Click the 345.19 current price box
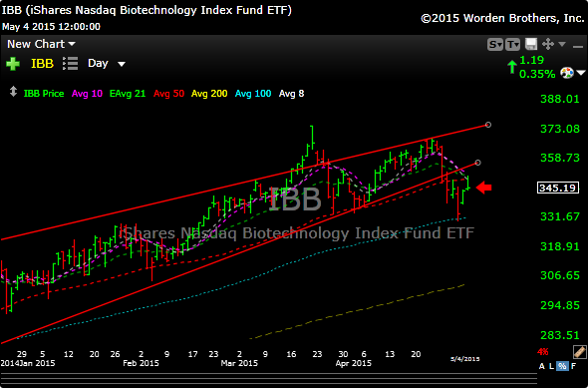The height and width of the screenshot is (388, 588). coord(558,188)
